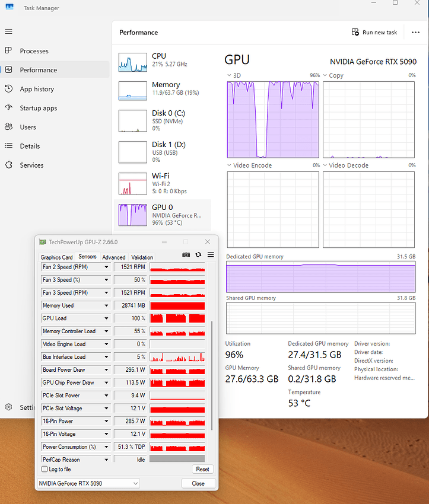
Task: Click the GPU-Z sensors vertical scrollbar
Action: [212, 375]
